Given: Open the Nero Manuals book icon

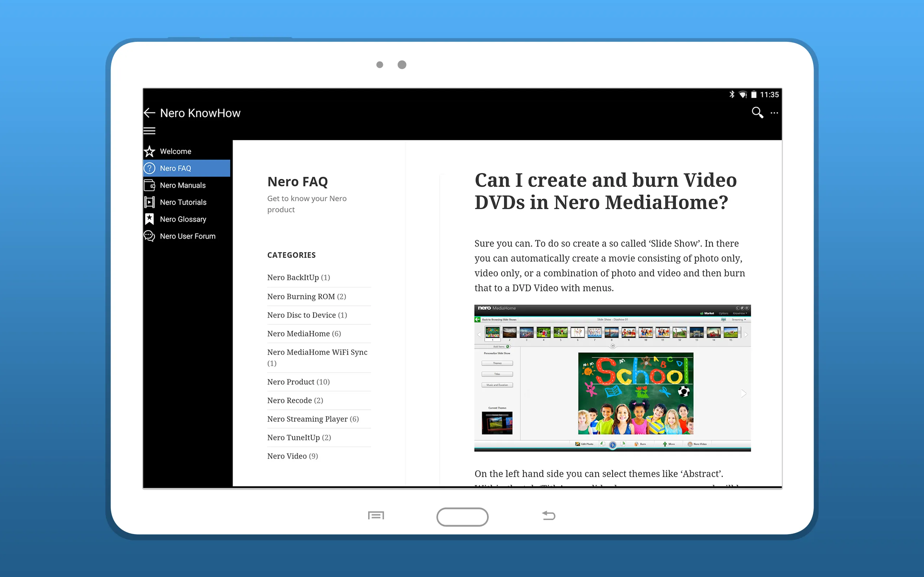Looking at the screenshot, I should click(148, 185).
